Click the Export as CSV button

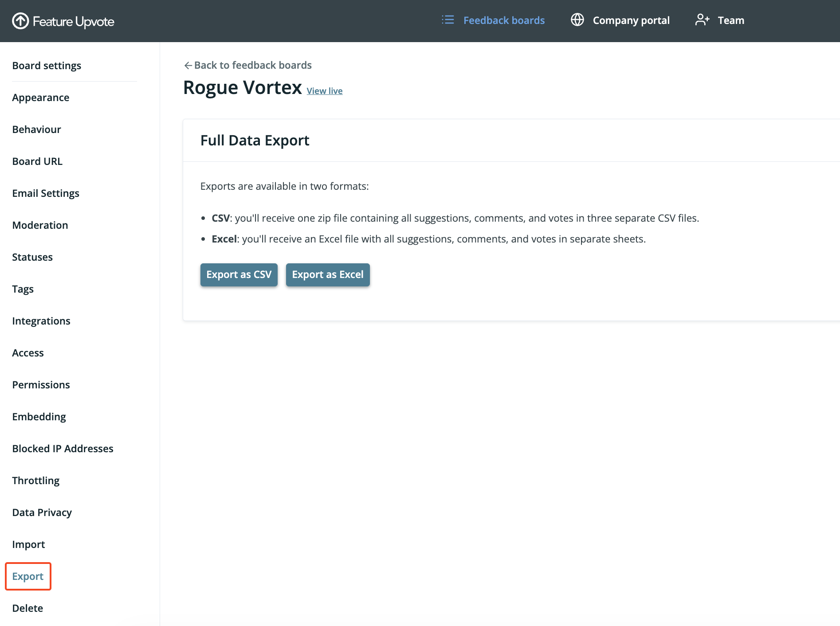pyautogui.click(x=239, y=275)
